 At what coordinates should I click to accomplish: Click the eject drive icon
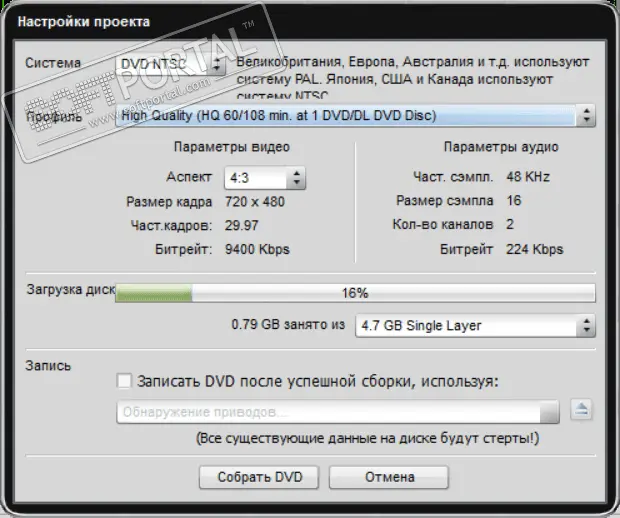pyautogui.click(x=582, y=410)
